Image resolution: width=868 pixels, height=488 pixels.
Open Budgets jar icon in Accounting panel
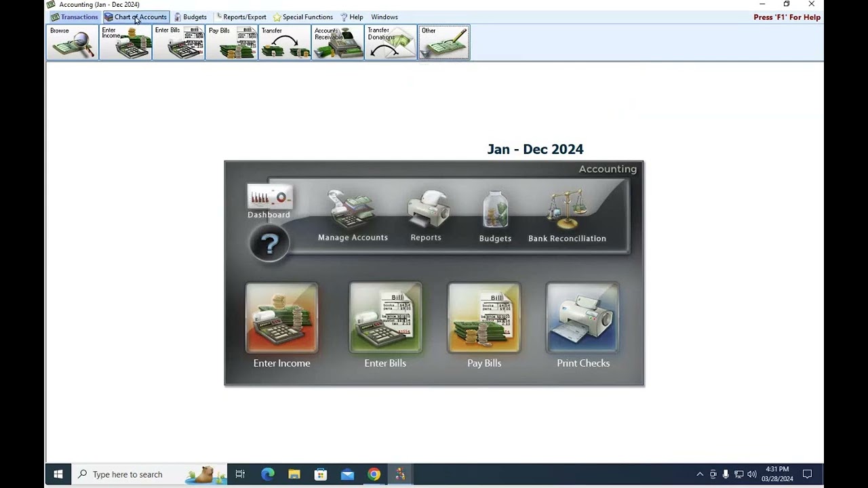[x=495, y=217]
